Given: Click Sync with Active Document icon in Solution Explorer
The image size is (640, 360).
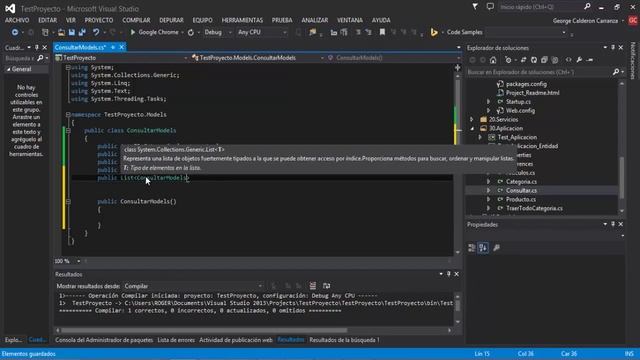Looking at the screenshot, I should click(523, 60).
